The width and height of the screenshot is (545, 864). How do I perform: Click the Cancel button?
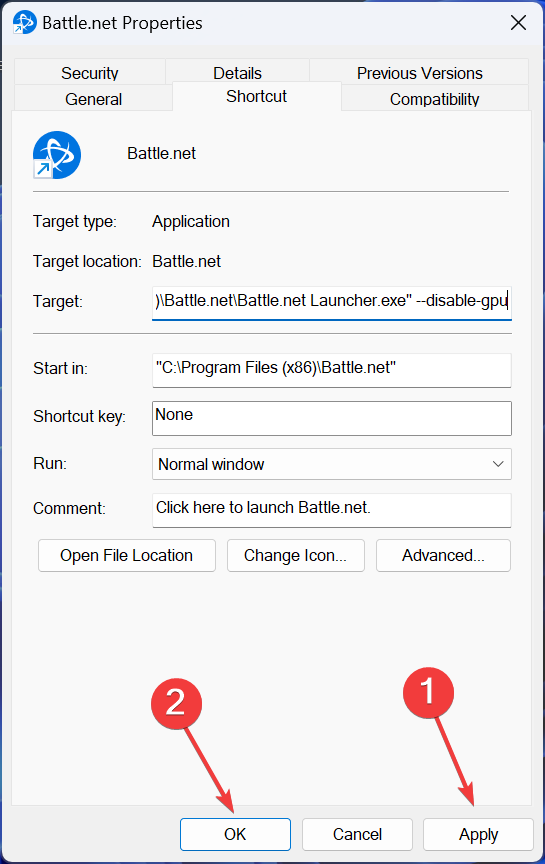point(357,834)
